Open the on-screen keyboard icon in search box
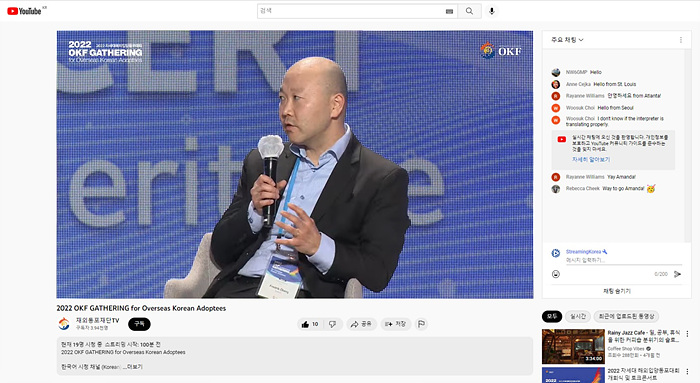Viewport: 700px width, 383px height. [449, 12]
